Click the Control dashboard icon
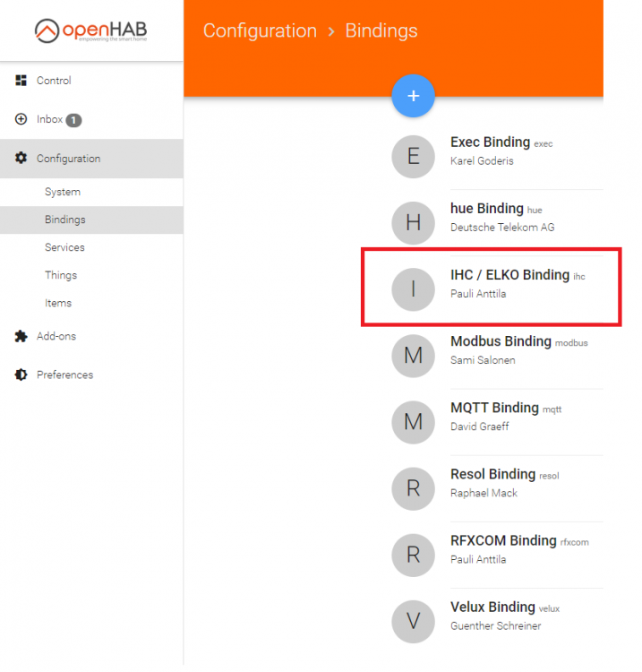This screenshot has height=672, width=642. (21, 81)
